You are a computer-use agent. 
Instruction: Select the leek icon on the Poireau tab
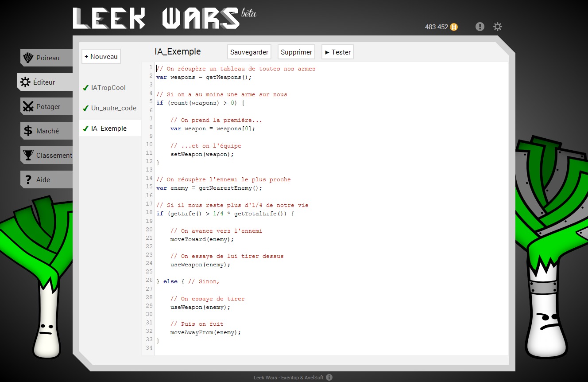click(x=27, y=58)
